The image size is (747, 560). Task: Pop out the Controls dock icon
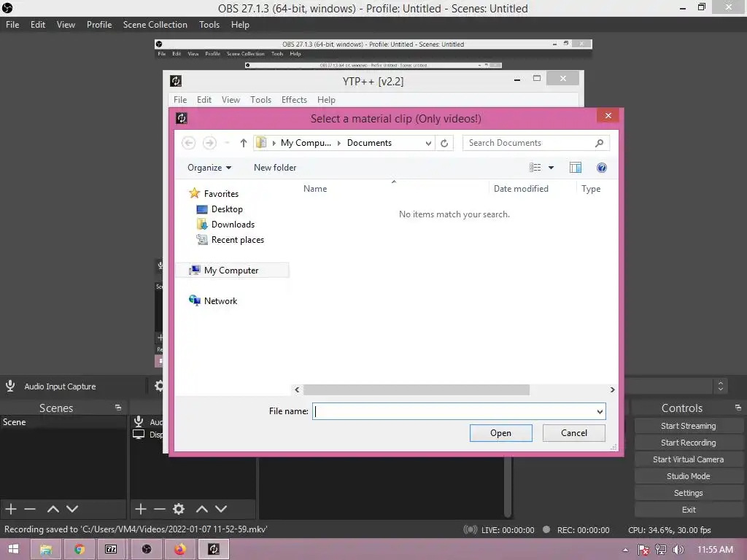click(x=738, y=408)
